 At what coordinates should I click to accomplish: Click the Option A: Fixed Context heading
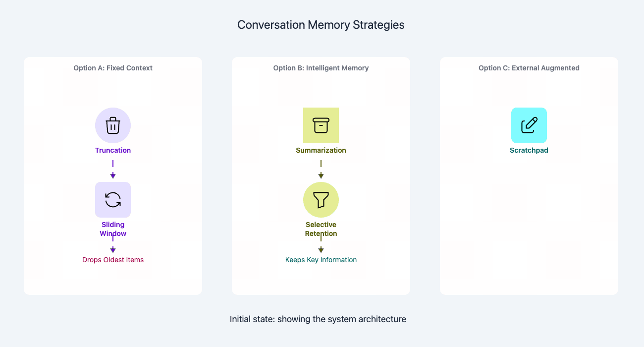coord(113,68)
